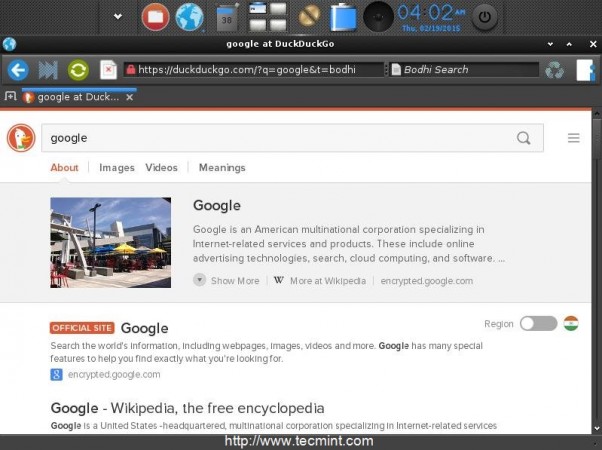Go back with the blue arrow button
This screenshot has width=602, height=450.
pyautogui.click(x=18, y=70)
